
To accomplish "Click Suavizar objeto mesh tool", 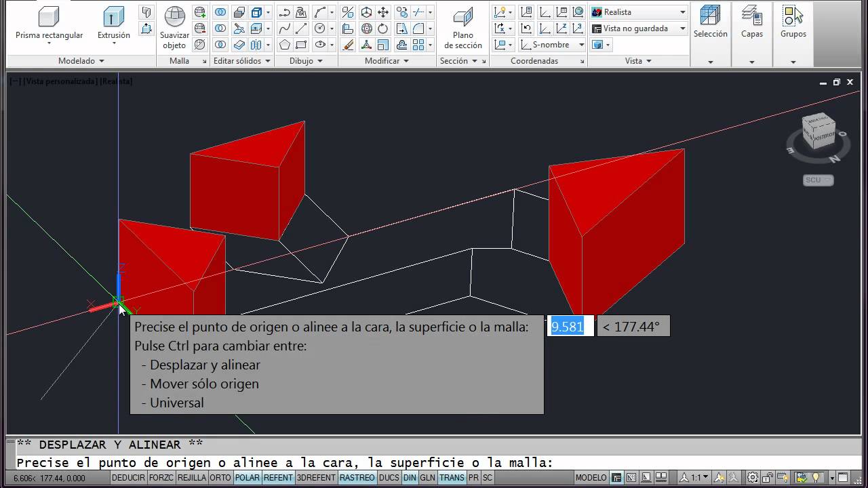I will click(x=174, y=28).
